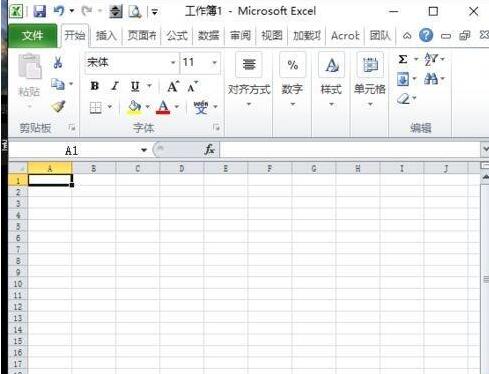Click the phonetic guide wén icon
The image size is (489, 374).
(x=201, y=107)
